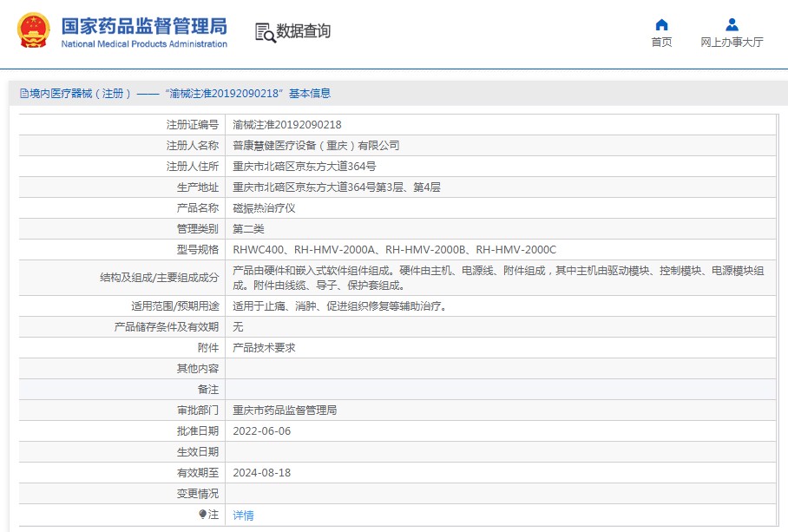
Task: Open the 首页 home icon
Action: coord(661,24)
